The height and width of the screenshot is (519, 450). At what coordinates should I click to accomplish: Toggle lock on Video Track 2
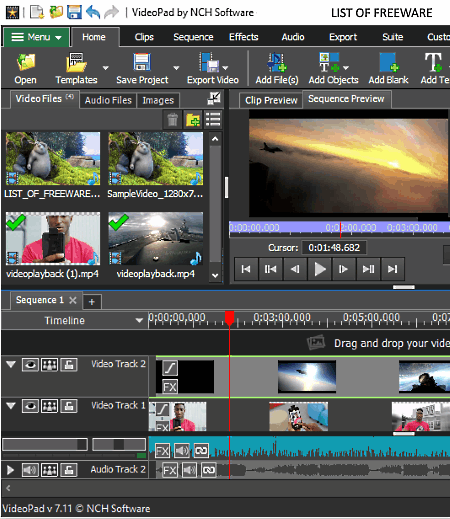[69, 365]
